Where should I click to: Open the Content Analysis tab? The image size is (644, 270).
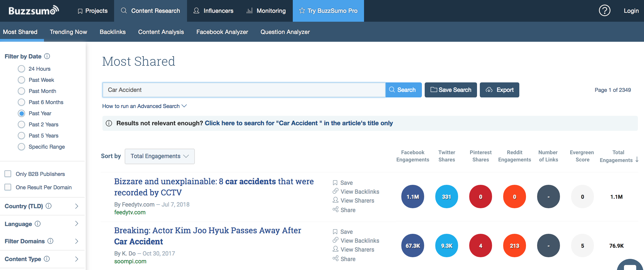pyautogui.click(x=161, y=32)
